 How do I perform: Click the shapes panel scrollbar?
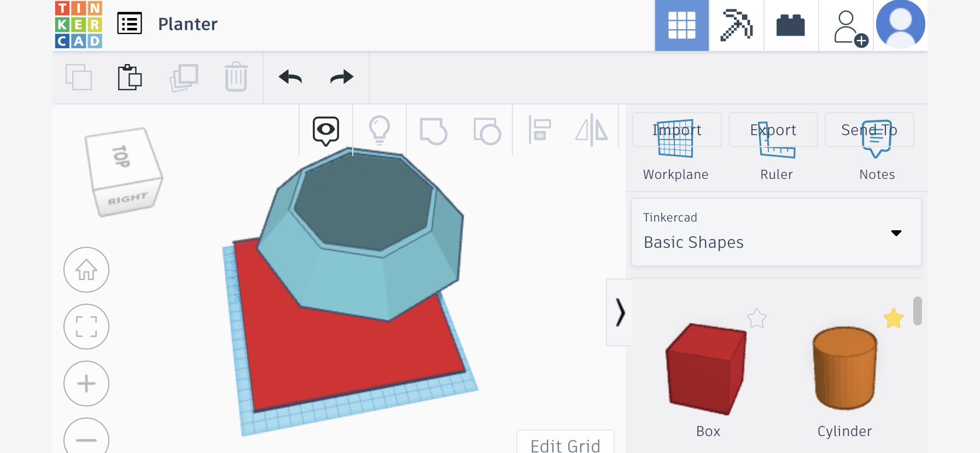point(918,311)
